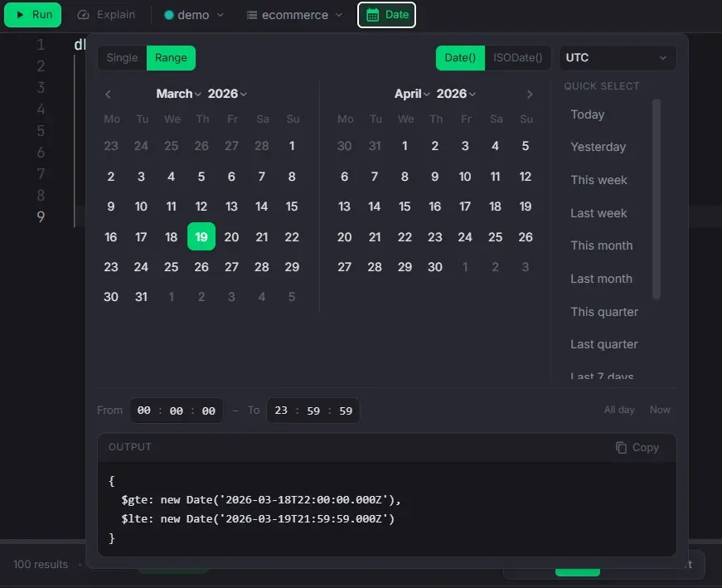The width and height of the screenshot is (722, 588).
Task: Switch to Single date mode
Action: point(122,58)
